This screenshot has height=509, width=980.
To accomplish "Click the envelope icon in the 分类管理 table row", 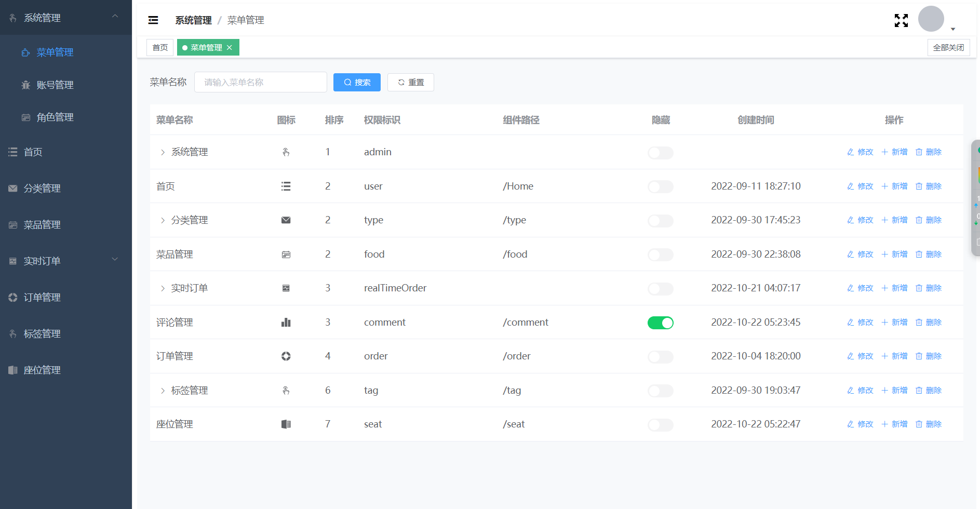I will [286, 220].
